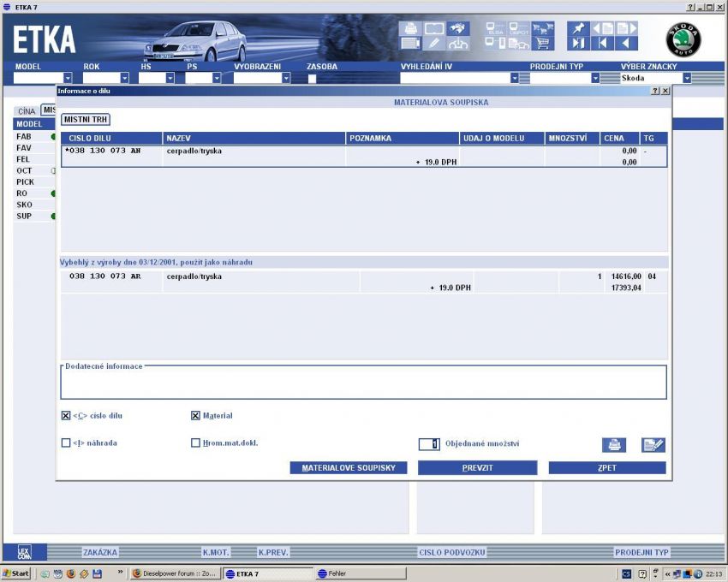Screen dimensions: 728x582
Task: Open the single shopping cart icon
Action: 542,43
